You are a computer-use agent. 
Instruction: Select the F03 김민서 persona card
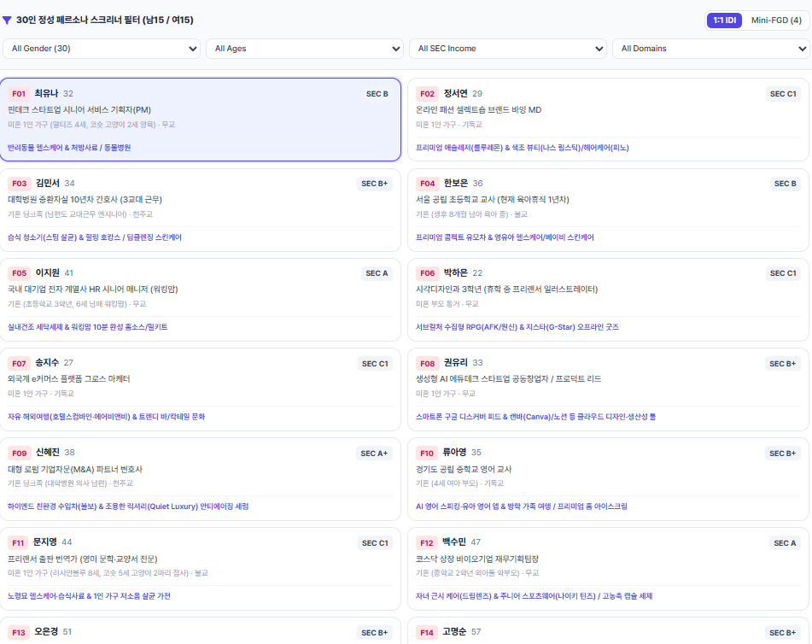201,210
